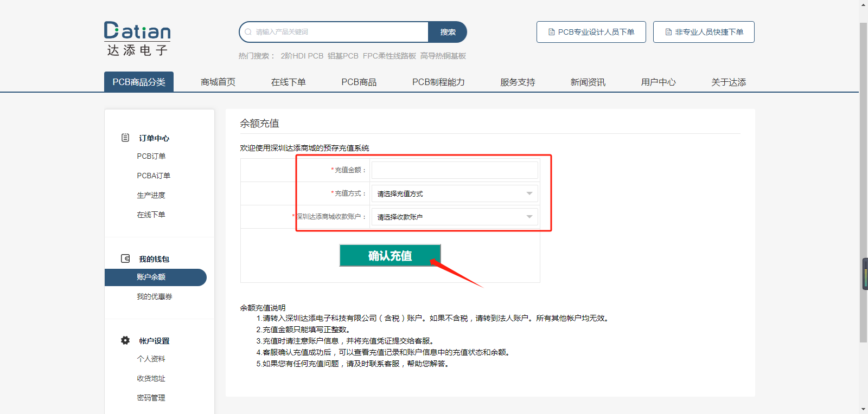Open 个人资料 in sidebar

151,359
